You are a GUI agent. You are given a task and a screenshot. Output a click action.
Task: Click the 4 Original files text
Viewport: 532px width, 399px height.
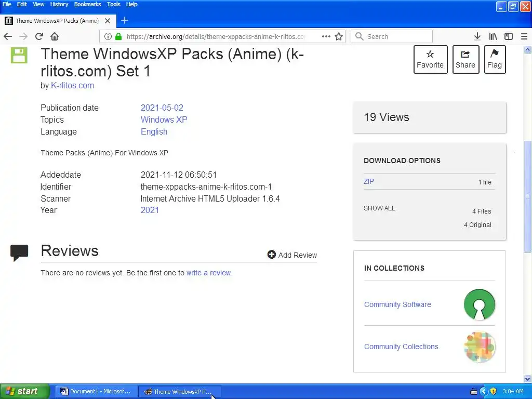(x=477, y=224)
